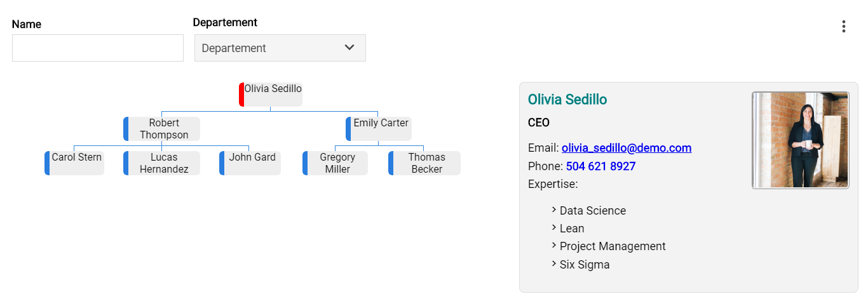Image resolution: width=868 pixels, height=306 pixels.
Task: Open the Departement dropdown
Action: point(280,48)
